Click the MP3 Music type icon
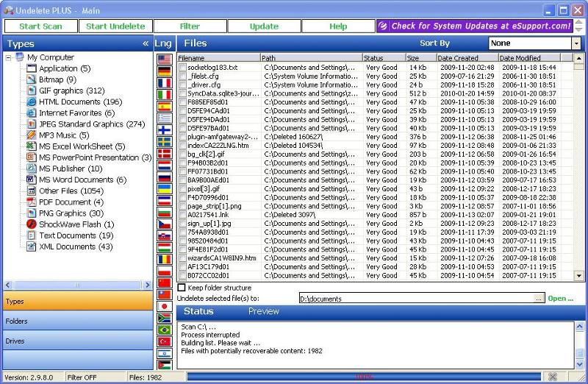This screenshot has height=384, width=588. pos(32,135)
